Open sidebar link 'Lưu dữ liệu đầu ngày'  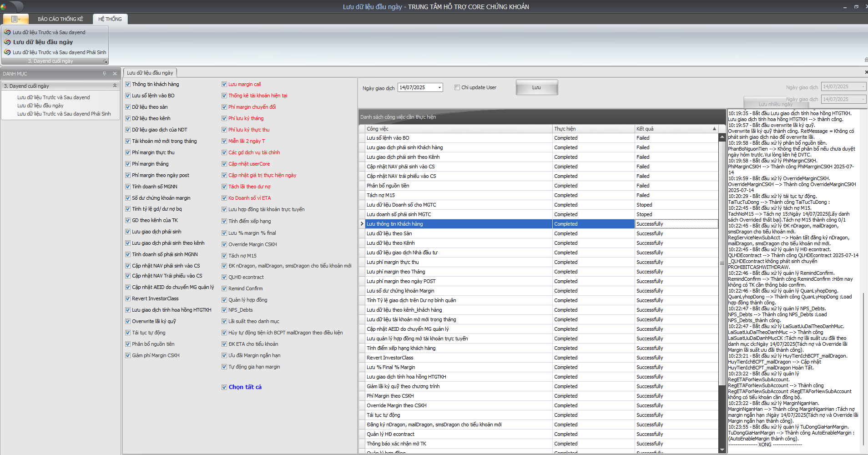40,106
